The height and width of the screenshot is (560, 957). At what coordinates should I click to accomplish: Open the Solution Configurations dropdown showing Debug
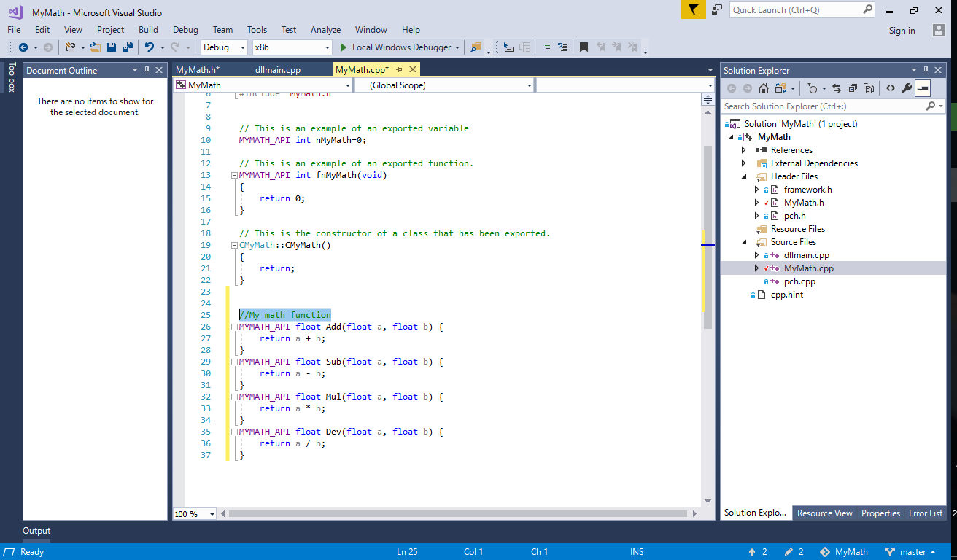point(224,47)
